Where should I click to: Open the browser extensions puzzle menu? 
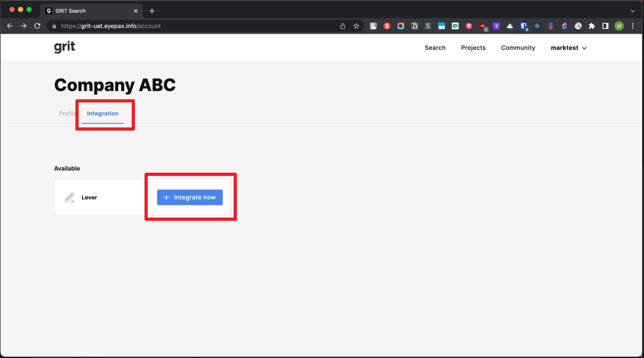coord(592,26)
